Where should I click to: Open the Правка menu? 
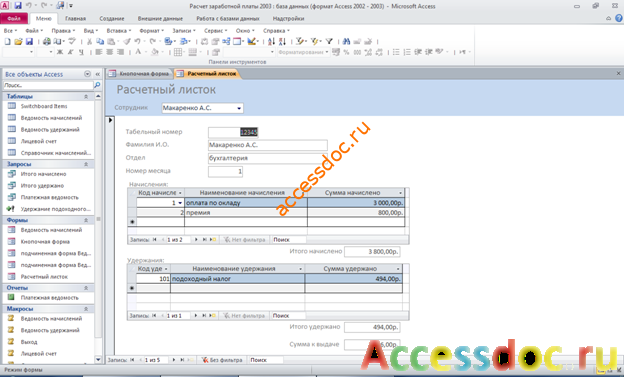tap(63, 31)
